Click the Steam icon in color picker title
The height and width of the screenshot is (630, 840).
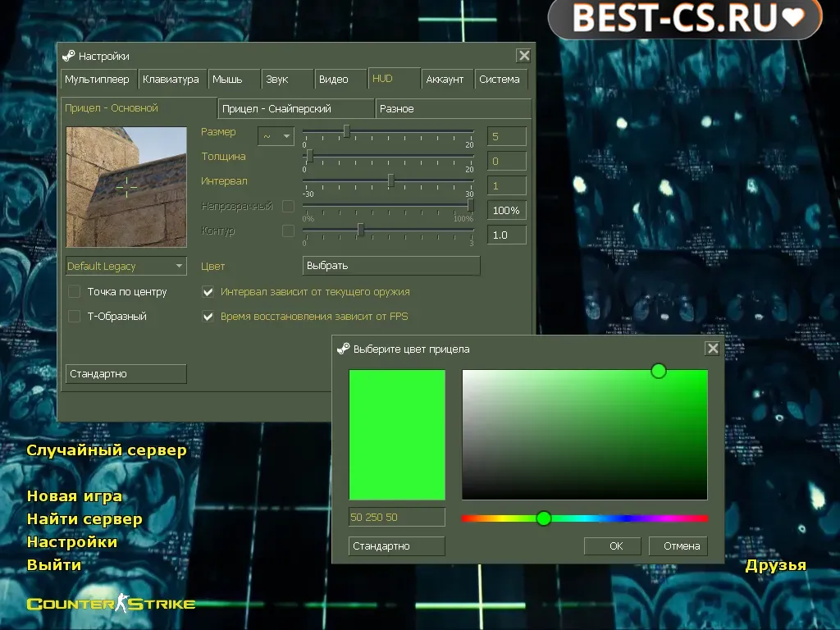(344, 349)
